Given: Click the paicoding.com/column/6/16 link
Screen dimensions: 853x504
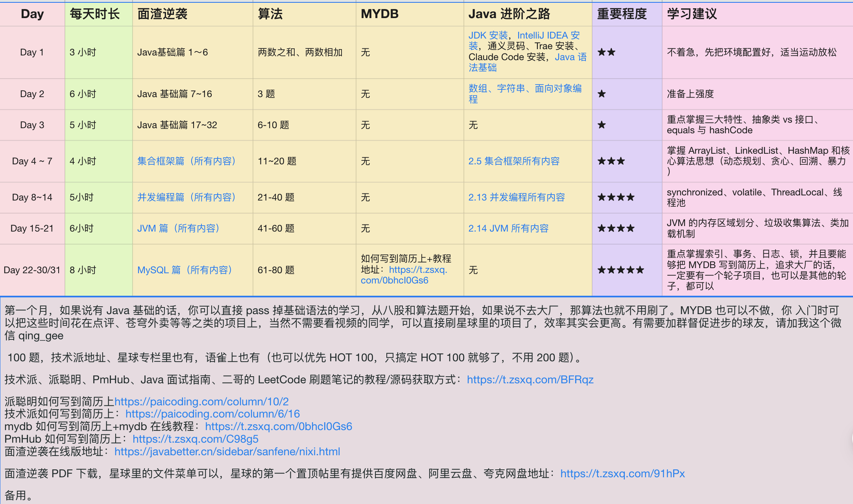Looking at the screenshot, I should point(212,414).
